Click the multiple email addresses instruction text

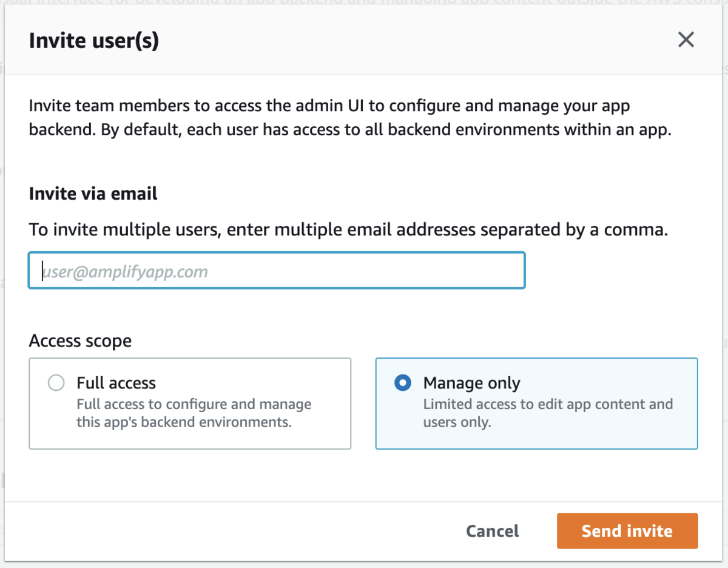click(x=348, y=230)
